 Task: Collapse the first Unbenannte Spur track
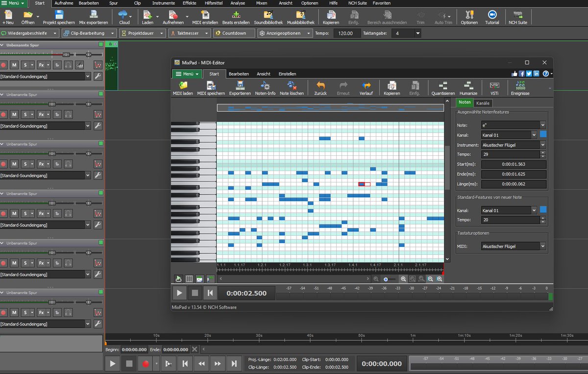click(x=2, y=45)
